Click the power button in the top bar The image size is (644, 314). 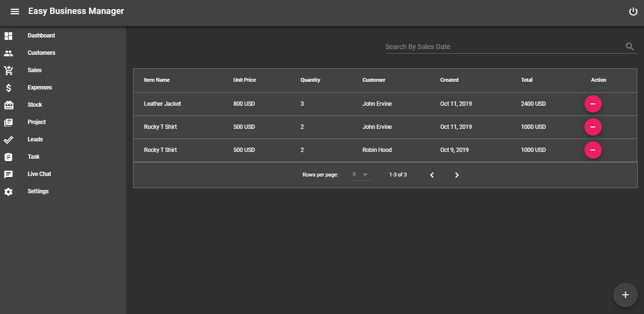[633, 11]
